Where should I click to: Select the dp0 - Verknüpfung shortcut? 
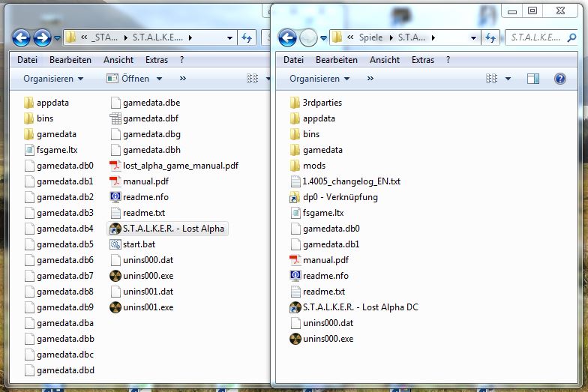(x=333, y=197)
